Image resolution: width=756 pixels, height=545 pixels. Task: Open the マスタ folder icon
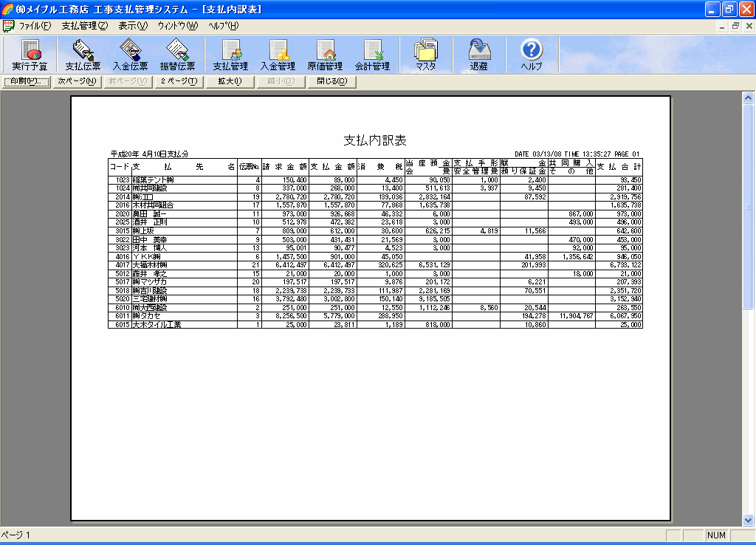click(425, 55)
